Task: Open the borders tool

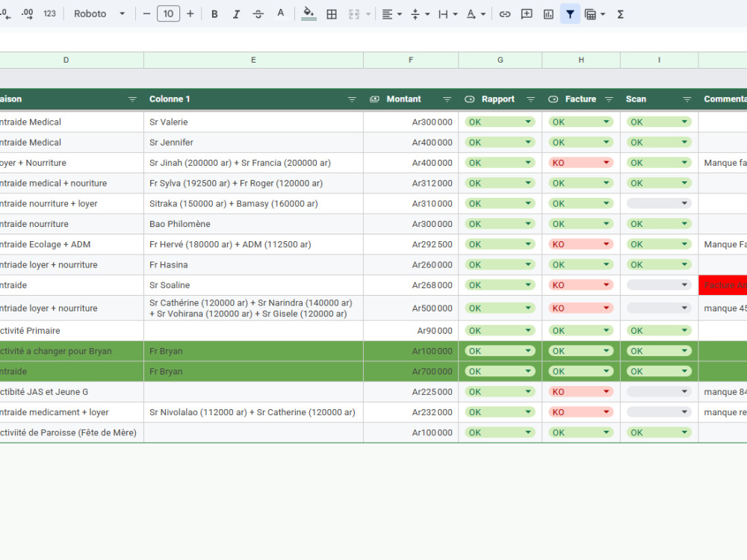Action: (332, 14)
